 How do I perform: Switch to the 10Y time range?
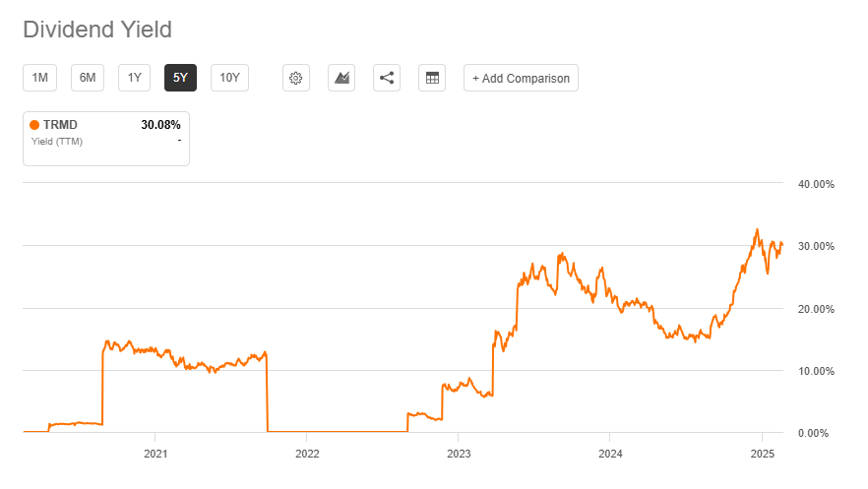[x=229, y=78]
